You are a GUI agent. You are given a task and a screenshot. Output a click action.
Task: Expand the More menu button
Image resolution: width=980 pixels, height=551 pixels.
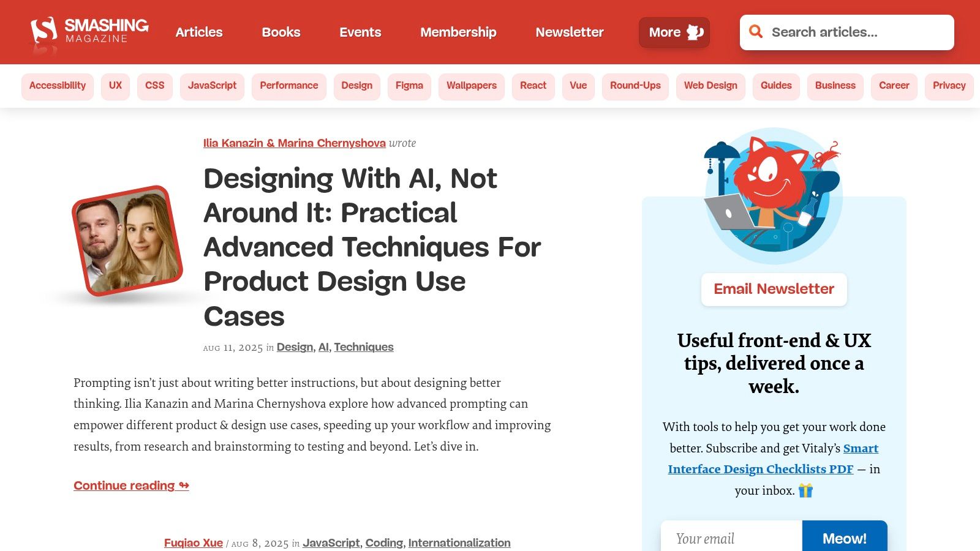[674, 32]
